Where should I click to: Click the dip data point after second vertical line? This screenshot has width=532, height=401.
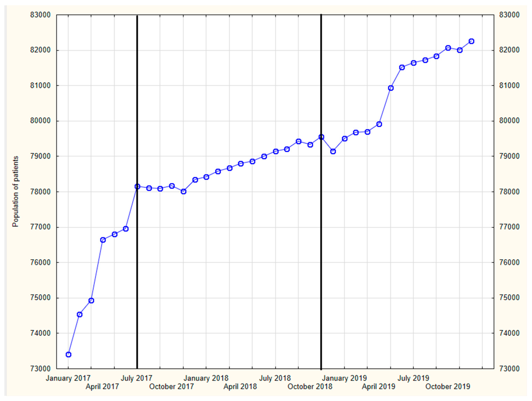[x=333, y=152]
